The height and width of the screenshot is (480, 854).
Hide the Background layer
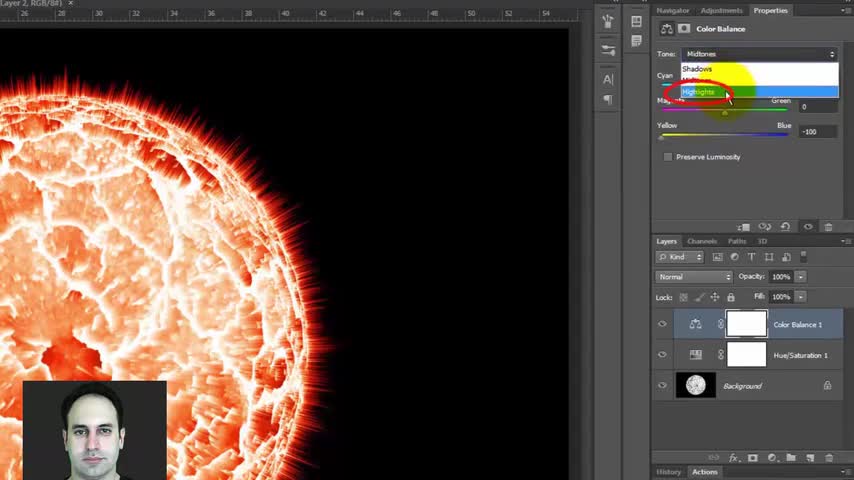tap(662, 386)
